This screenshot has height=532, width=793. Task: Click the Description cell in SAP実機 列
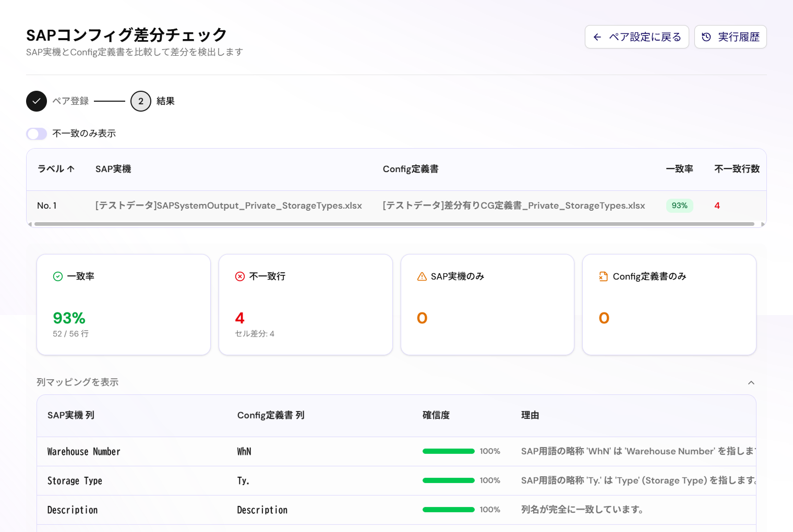click(x=73, y=510)
